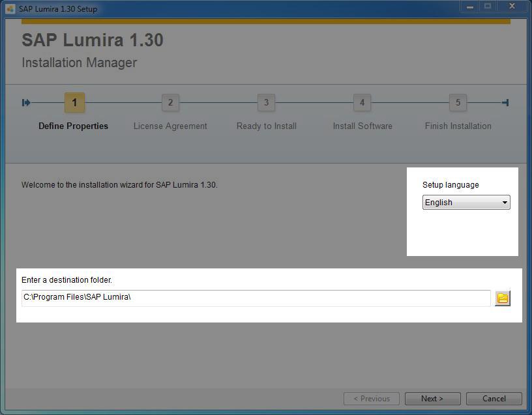Click the License Agreement step label
This screenshot has height=415, width=532.
[170, 126]
